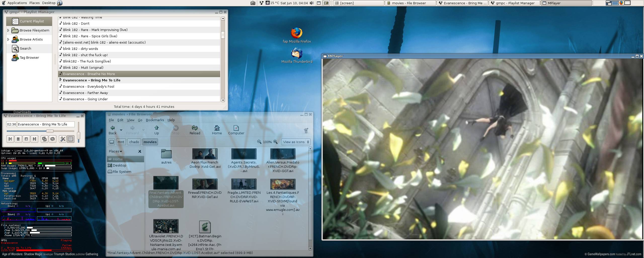Screen dimensions: 644x258
Task: Open the Applications menu in top panel
Action: 17,3
